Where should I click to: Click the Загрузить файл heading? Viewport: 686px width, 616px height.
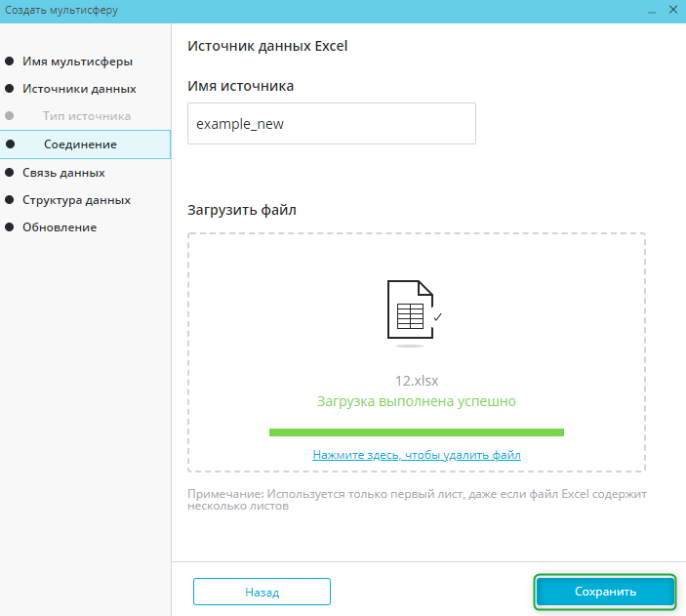point(242,210)
